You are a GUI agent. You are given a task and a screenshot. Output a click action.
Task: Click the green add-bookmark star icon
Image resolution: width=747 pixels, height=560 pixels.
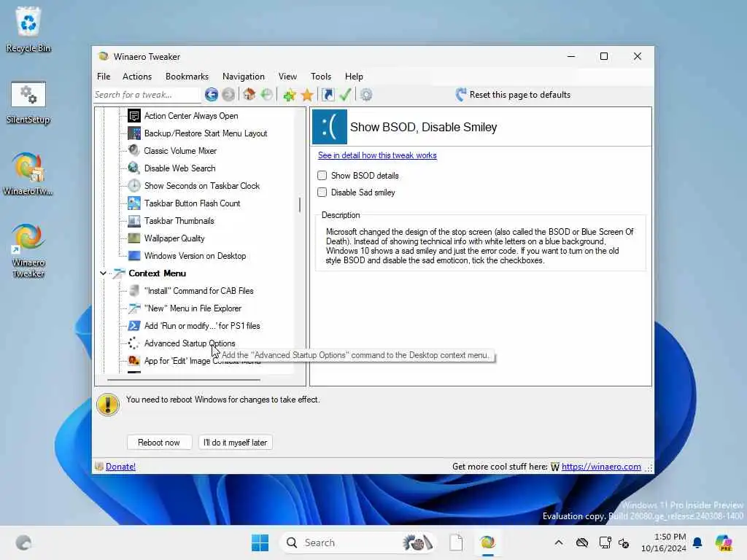[x=289, y=95]
